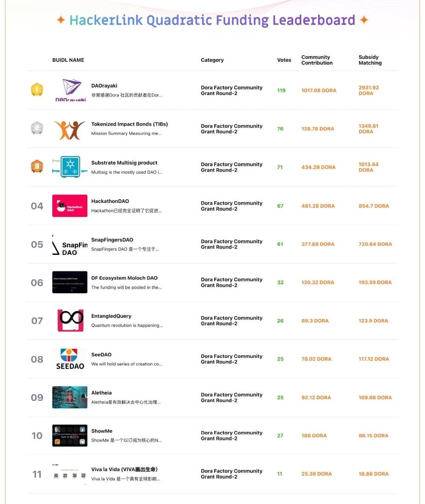Image resolution: width=425 pixels, height=504 pixels.
Task: Select the EntangledQuery infinity logo
Action: click(70, 320)
